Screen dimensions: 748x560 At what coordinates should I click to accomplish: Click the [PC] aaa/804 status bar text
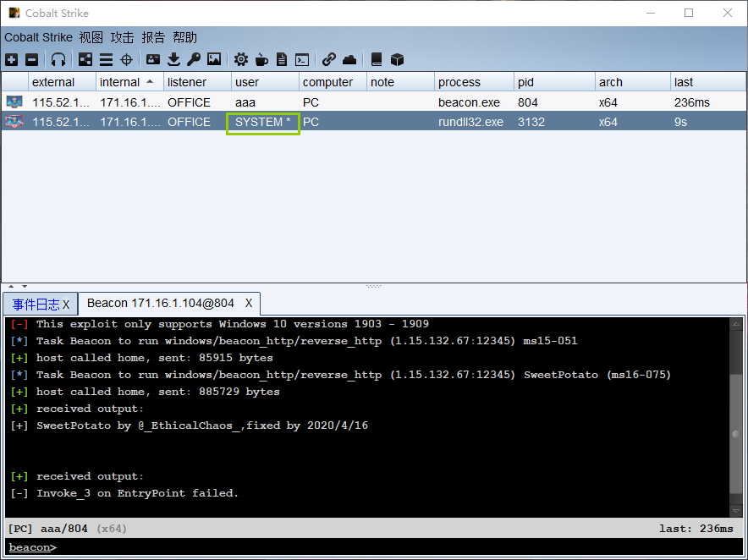tap(67, 529)
